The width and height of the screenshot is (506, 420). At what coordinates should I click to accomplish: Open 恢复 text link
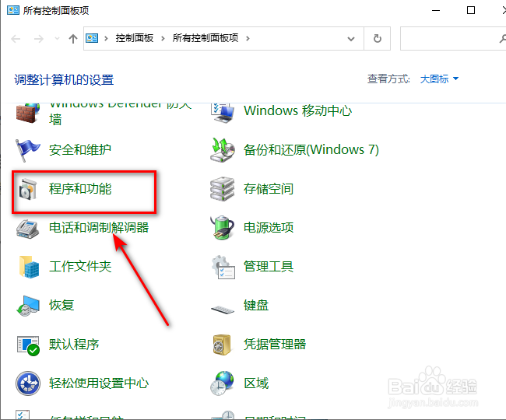pyautogui.click(x=61, y=305)
